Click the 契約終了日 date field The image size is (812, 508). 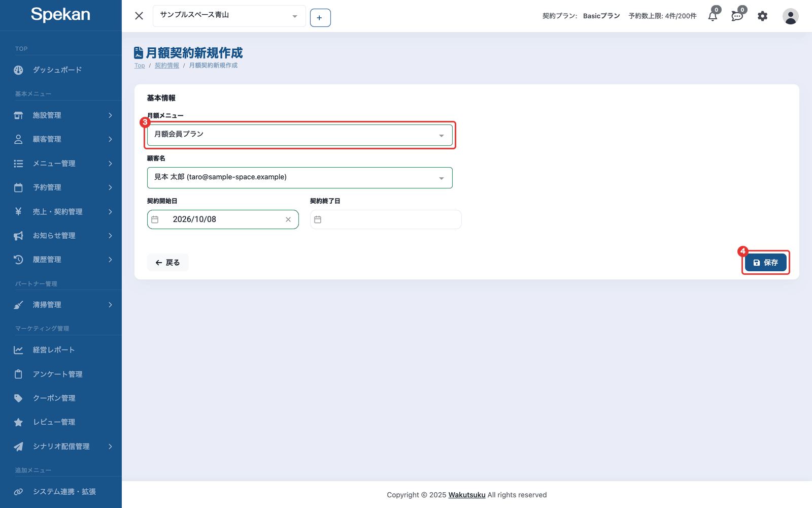[x=386, y=219]
